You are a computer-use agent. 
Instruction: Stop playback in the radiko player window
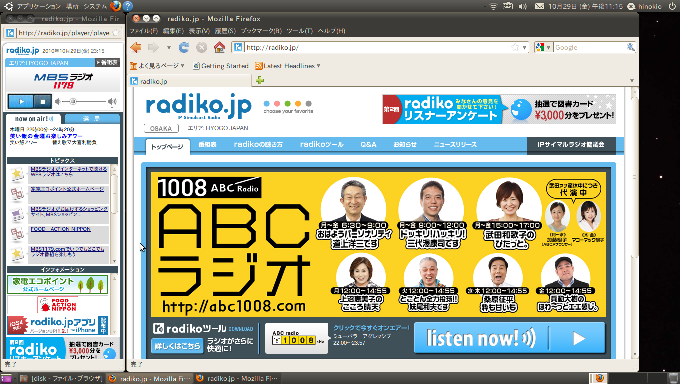[x=42, y=102]
